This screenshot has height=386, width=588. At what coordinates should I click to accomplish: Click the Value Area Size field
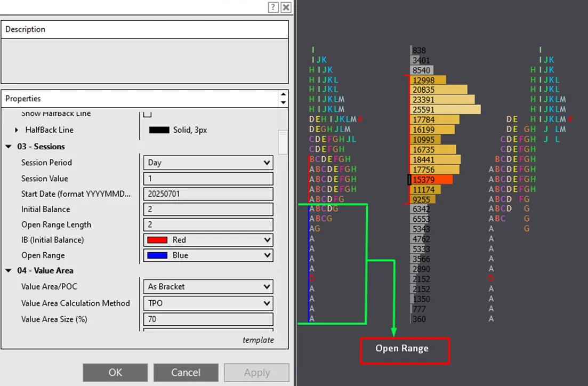click(x=208, y=319)
